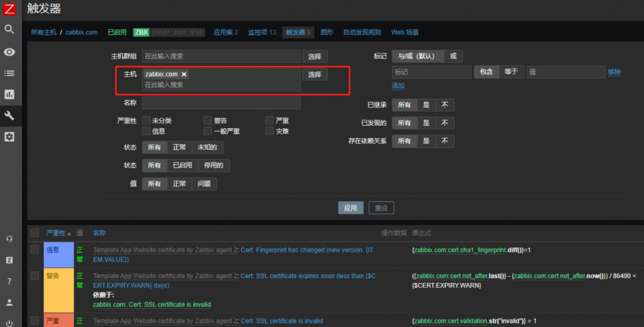Open zabbix.com breadcrumb link
644x327 pixels.
point(81,32)
